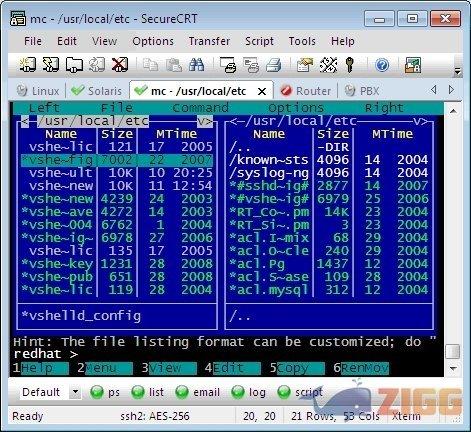Image resolution: width=471 pixels, height=432 pixels.
Task: Click the 5Copy function key label
Action: pyautogui.click(x=297, y=368)
